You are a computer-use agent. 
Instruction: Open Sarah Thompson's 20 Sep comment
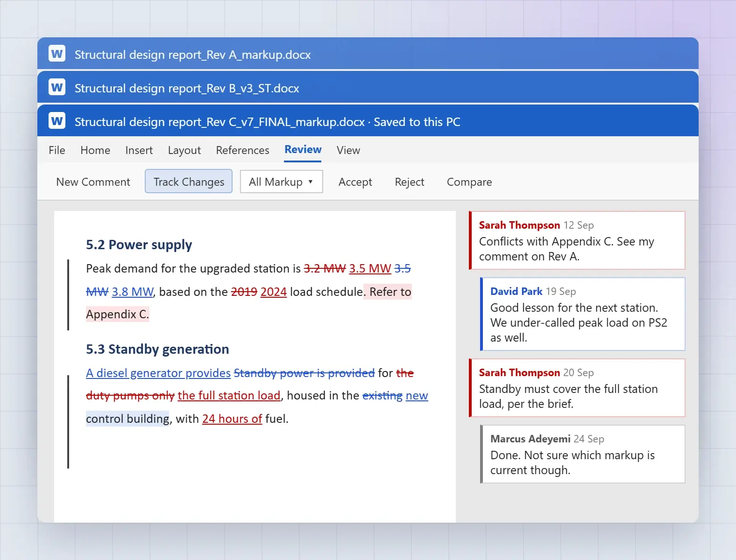577,388
